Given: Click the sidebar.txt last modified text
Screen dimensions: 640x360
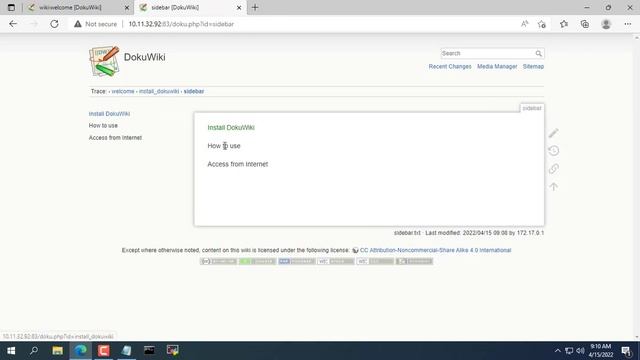Looking at the screenshot, I should pyautogui.click(x=469, y=233).
